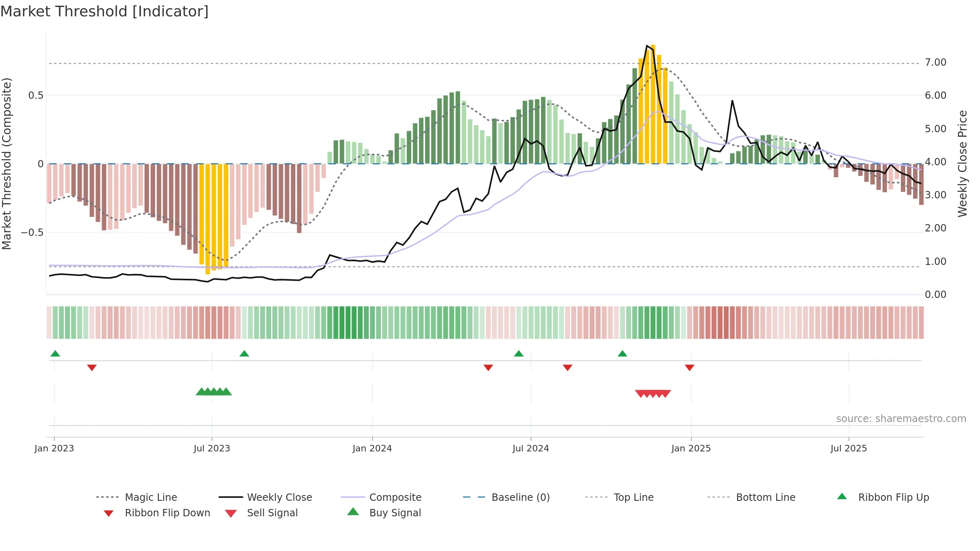Click the Ribbon Flip Up legend green triangle icon
The image size is (980, 551).
click(x=842, y=496)
